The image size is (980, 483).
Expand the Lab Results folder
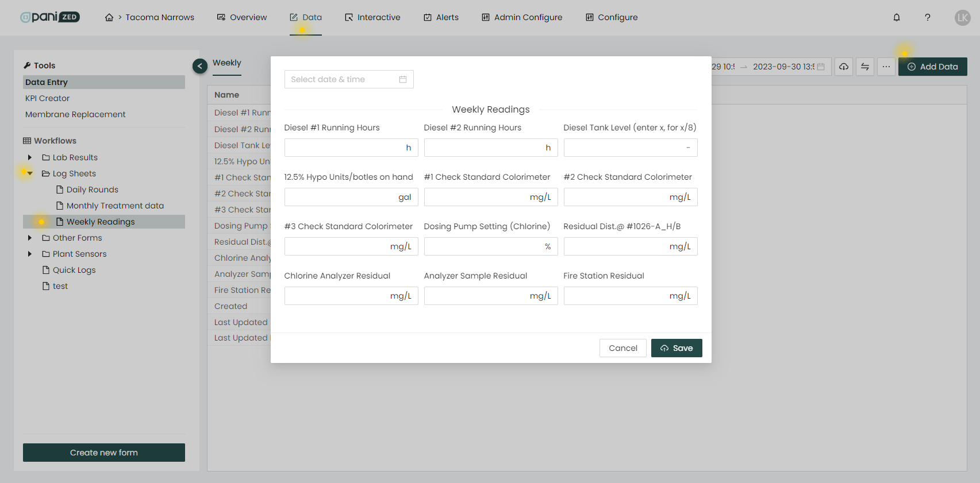click(x=30, y=157)
